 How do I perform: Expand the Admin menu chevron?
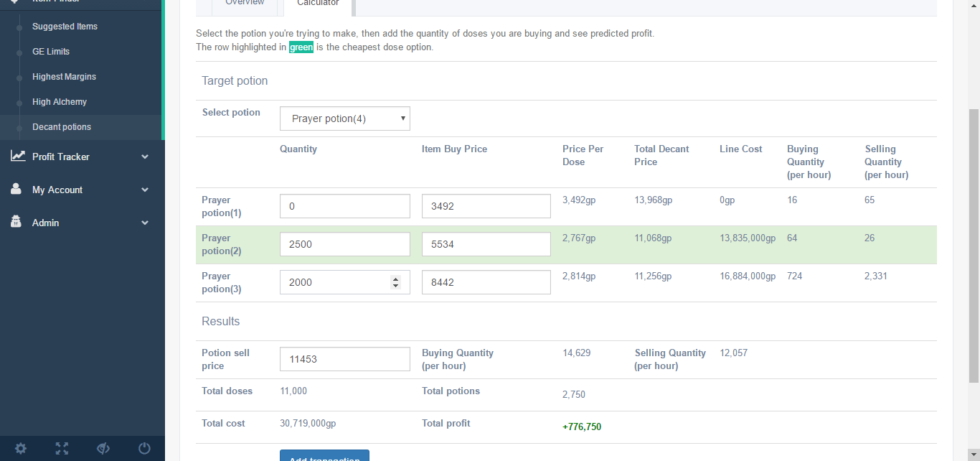click(145, 223)
